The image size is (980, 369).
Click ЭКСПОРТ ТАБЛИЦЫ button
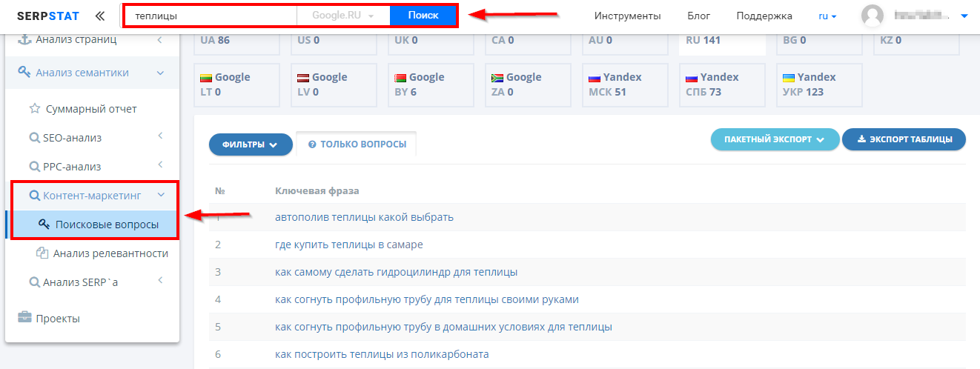point(904,139)
